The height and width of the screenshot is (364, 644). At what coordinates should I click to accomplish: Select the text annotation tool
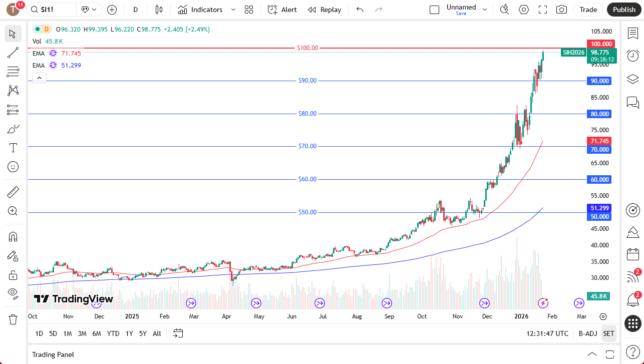click(13, 148)
